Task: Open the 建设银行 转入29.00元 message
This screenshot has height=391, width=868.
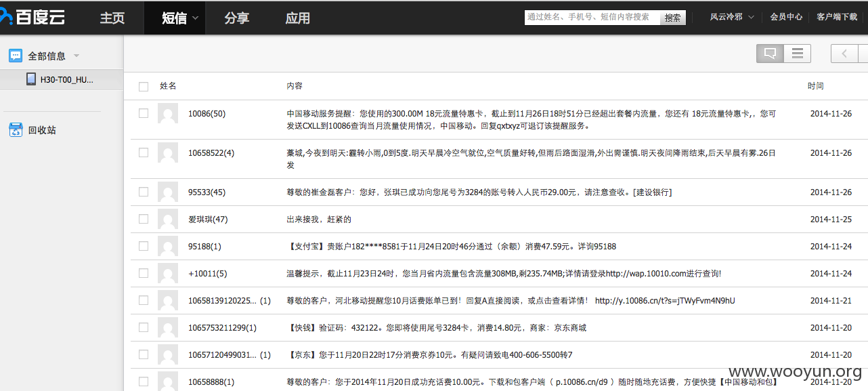Action: (479, 192)
